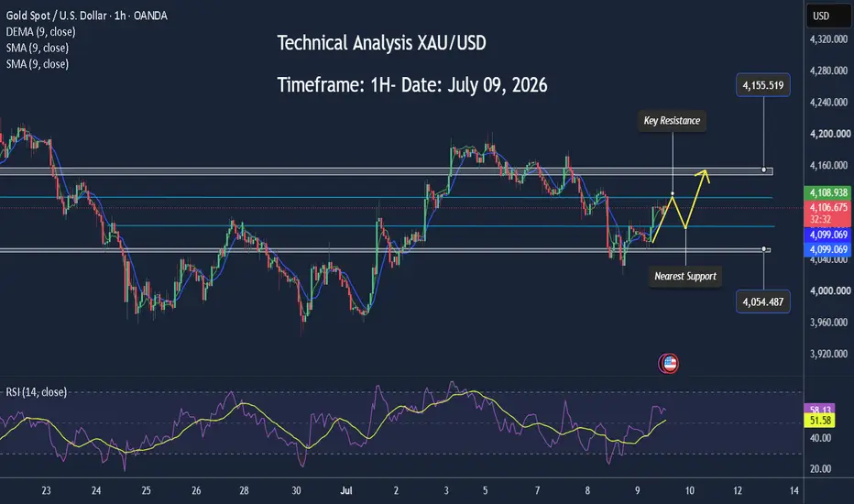The height and width of the screenshot is (504, 854).
Task: Click the 4,054.487 price label box
Action: [x=763, y=301]
